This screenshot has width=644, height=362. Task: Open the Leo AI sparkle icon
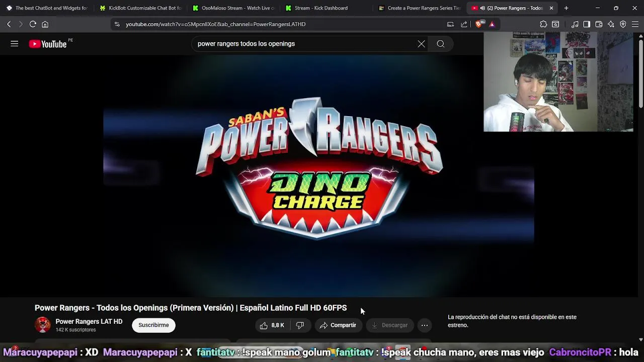(611, 24)
